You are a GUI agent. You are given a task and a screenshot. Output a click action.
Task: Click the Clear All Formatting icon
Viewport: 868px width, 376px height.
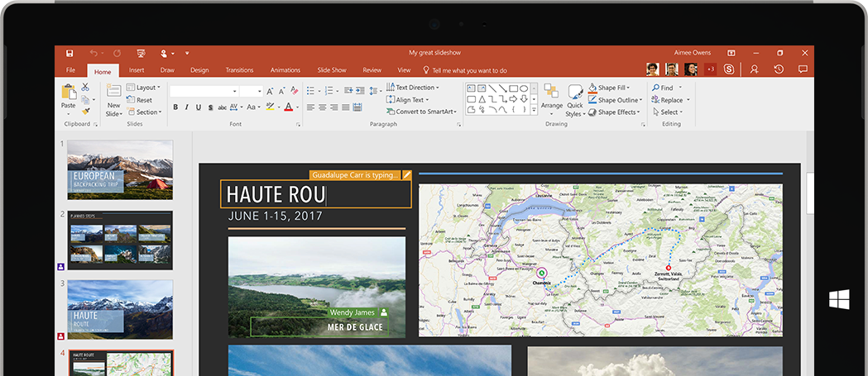coord(295,91)
